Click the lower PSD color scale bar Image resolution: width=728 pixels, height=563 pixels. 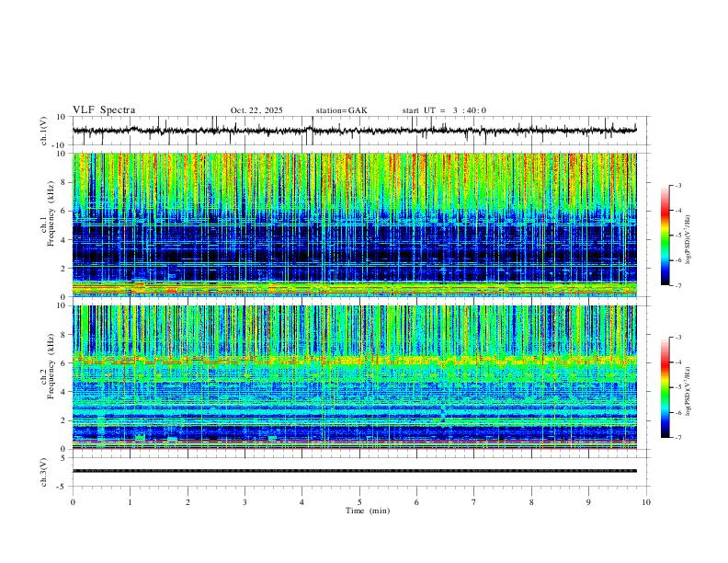tap(665, 387)
